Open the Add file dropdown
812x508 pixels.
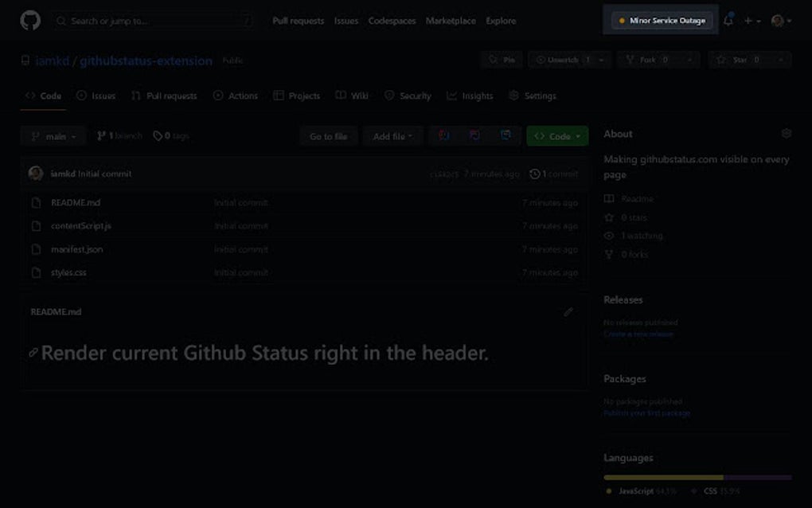point(392,136)
